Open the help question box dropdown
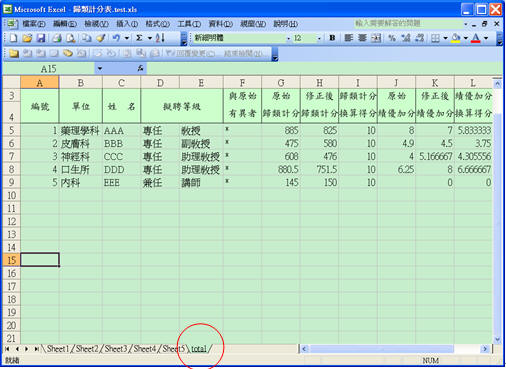 coord(465,24)
